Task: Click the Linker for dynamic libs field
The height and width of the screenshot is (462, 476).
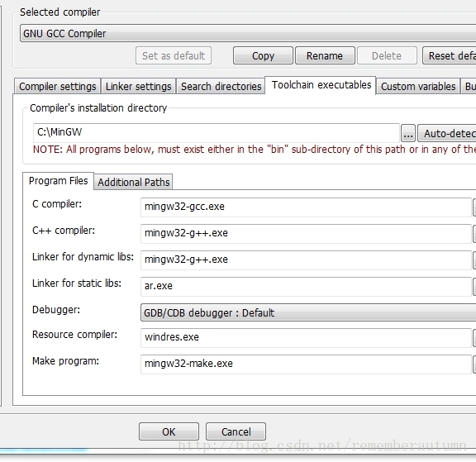Action: click(306, 260)
